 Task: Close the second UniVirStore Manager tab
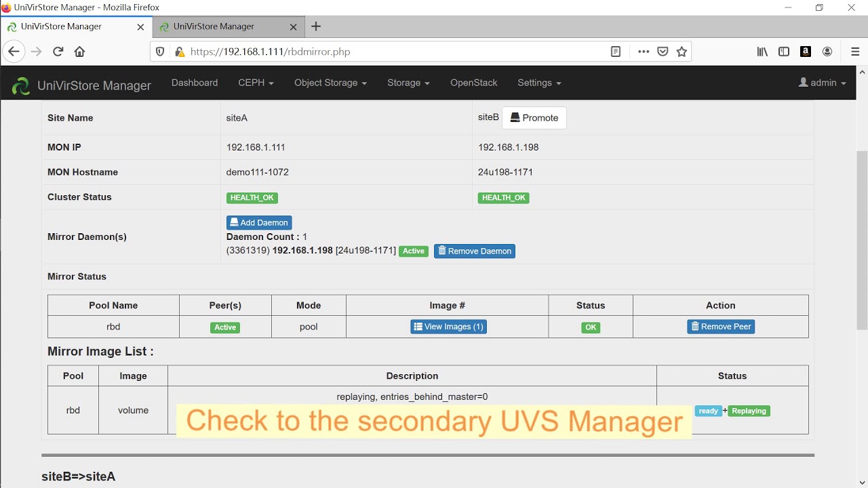(294, 27)
